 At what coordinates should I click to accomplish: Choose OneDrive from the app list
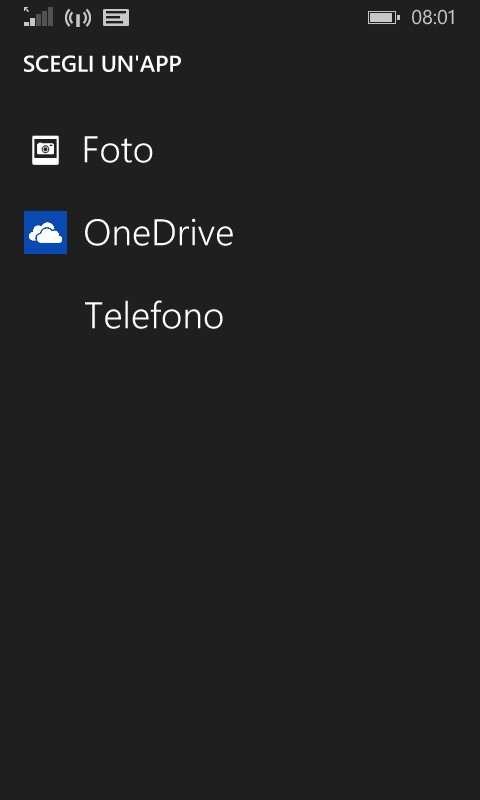(x=240, y=232)
